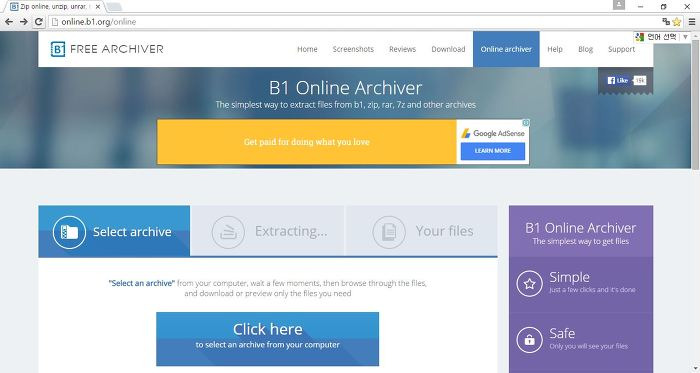The width and height of the screenshot is (700, 373).
Task: Open a new tab button
Action: [x=114, y=7]
